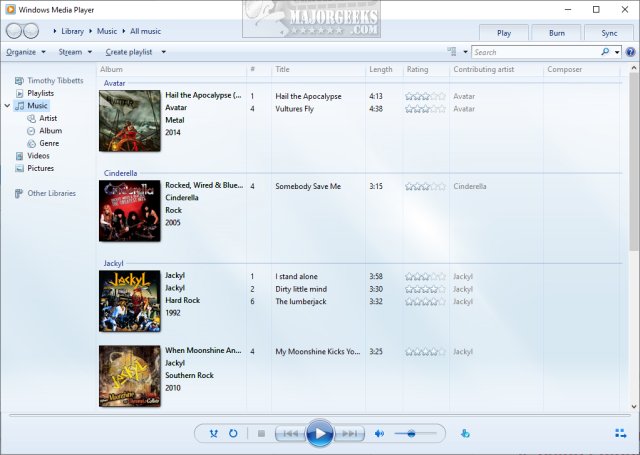Click the search magnifier icon

click(x=605, y=52)
